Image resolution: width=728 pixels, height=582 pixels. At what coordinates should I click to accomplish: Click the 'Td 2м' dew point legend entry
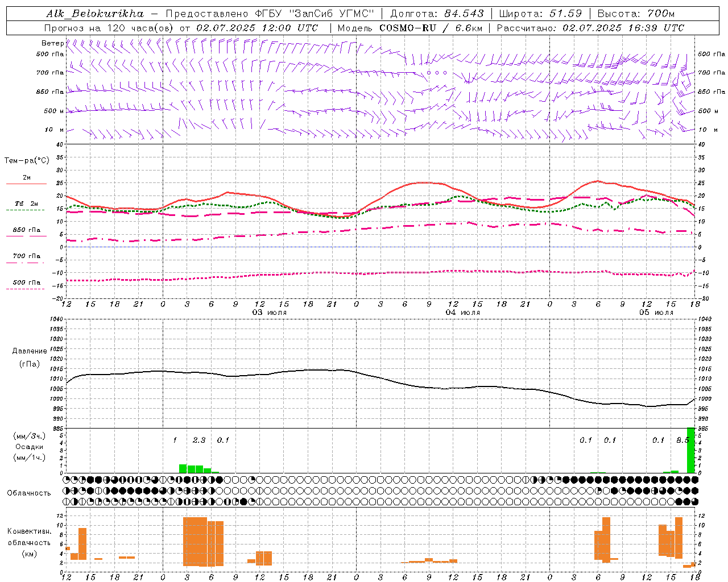[x=26, y=204]
